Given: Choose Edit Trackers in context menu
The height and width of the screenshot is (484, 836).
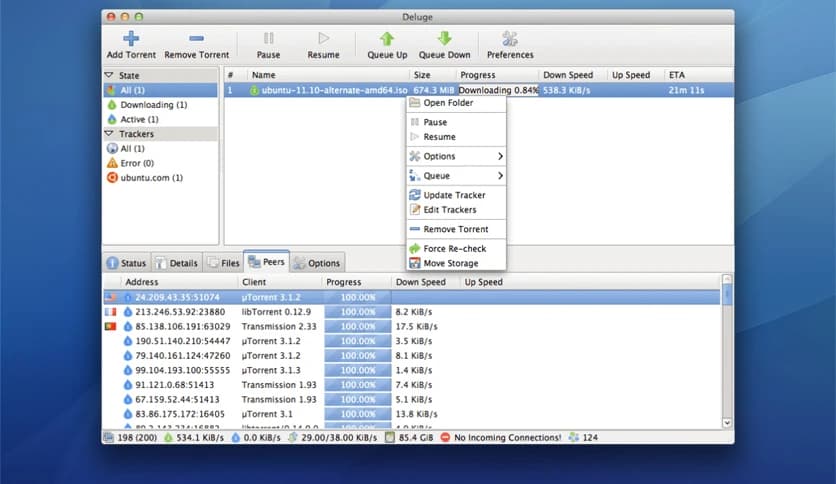Looking at the screenshot, I should pyautogui.click(x=456, y=209).
